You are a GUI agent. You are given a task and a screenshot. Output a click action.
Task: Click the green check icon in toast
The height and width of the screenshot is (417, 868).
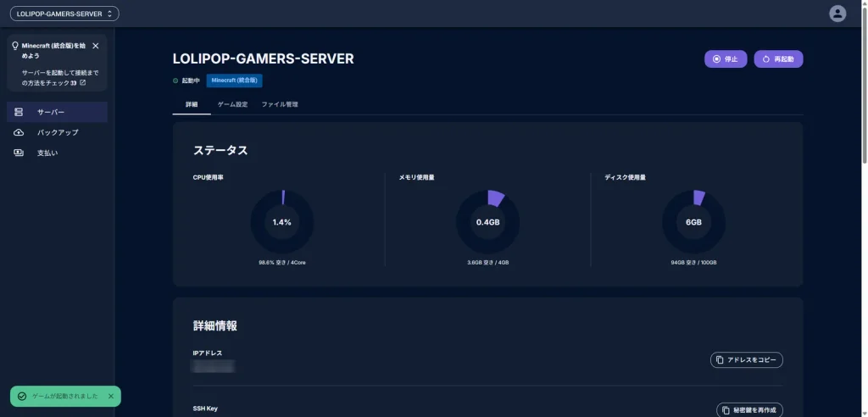(21, 396)
